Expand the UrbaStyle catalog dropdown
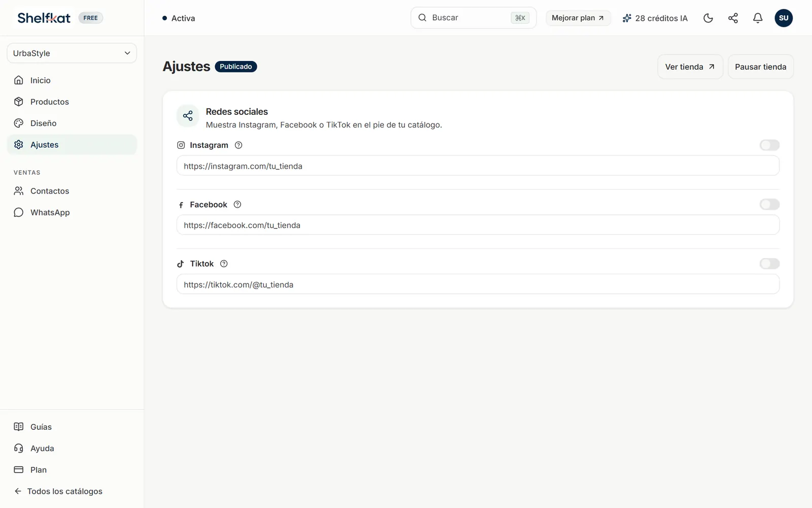The width and height of the screenshot is (812, 508). click(x=72, y=53)
